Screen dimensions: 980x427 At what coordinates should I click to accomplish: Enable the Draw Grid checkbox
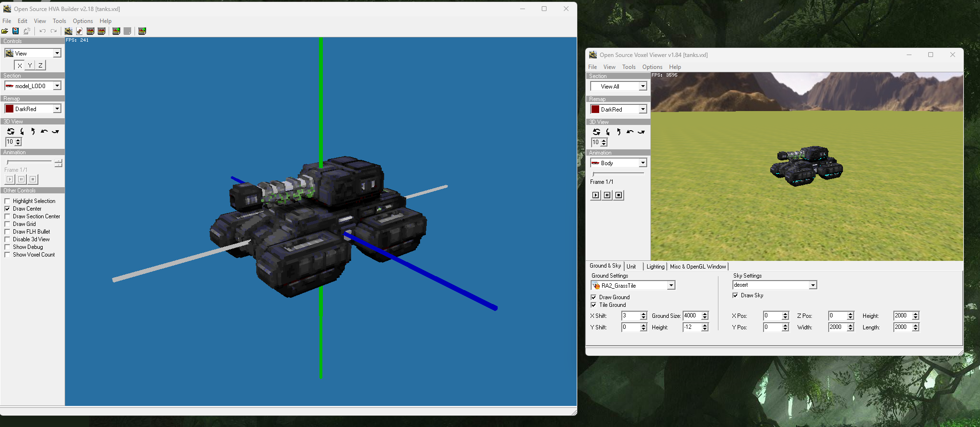click(7, 224)
